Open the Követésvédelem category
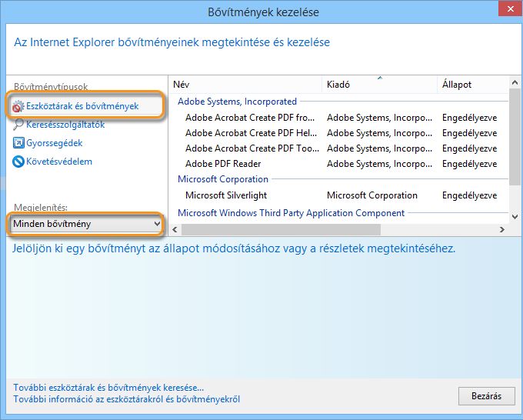The width and height of the screenshot is (523, 420). (x=59, y=162)
